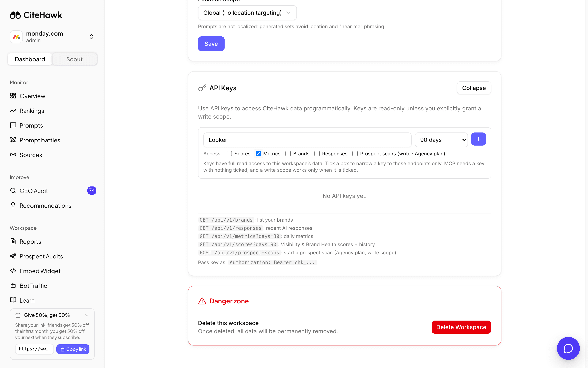Click the Reports document icon
The width and height of the screenshot is (588, 368).
coord(13,241)
